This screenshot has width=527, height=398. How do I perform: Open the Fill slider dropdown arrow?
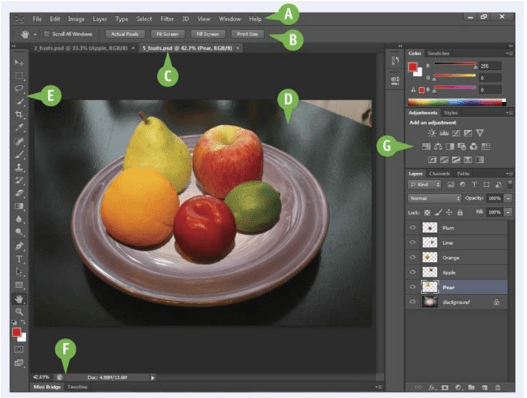pos(509,212)
